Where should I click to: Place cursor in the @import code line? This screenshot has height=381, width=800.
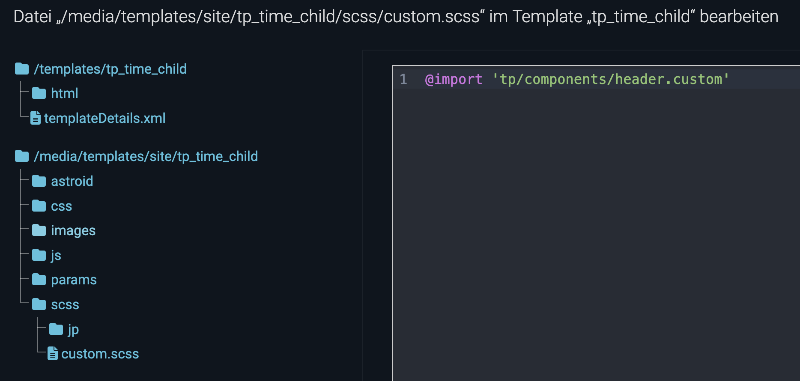577,80
